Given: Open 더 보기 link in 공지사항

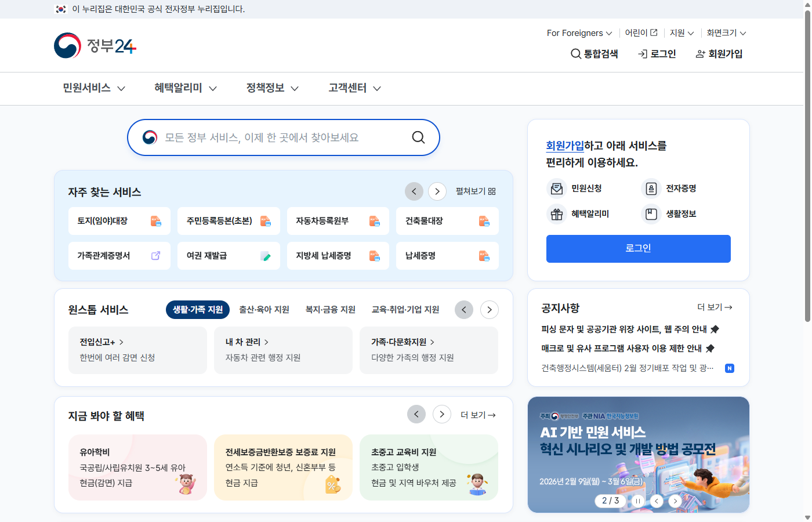Looking at the screenshot, I should [x=714, y=308].
